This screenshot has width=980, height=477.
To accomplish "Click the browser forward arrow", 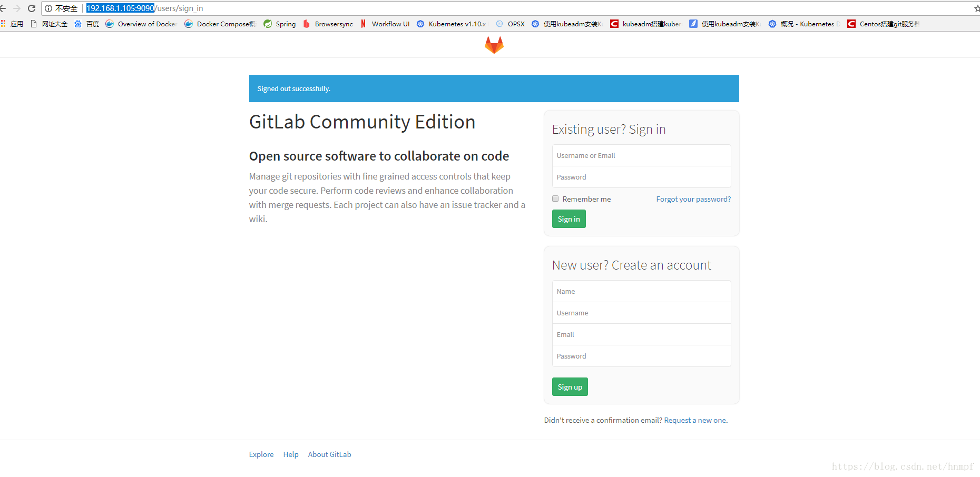I will click(x=17, y=8).
